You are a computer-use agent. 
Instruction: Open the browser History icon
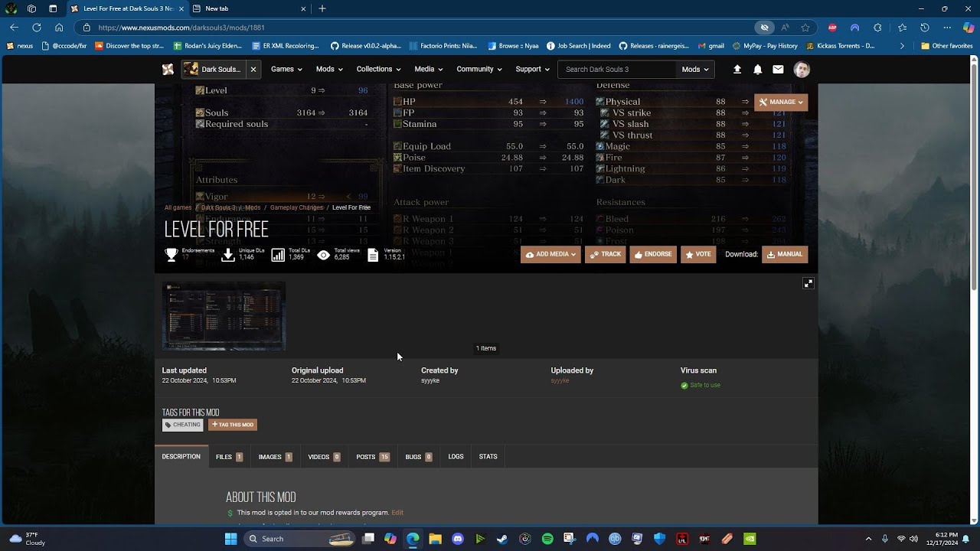[x=925, y=28]
